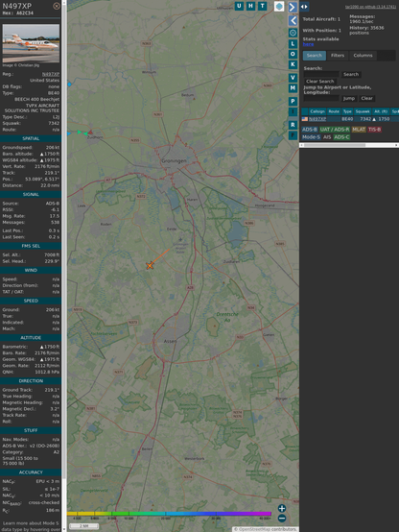Screen dimensions: 399x532
Task: Close the N497XP aircraft info panel
Action: [x=57, y=6]
